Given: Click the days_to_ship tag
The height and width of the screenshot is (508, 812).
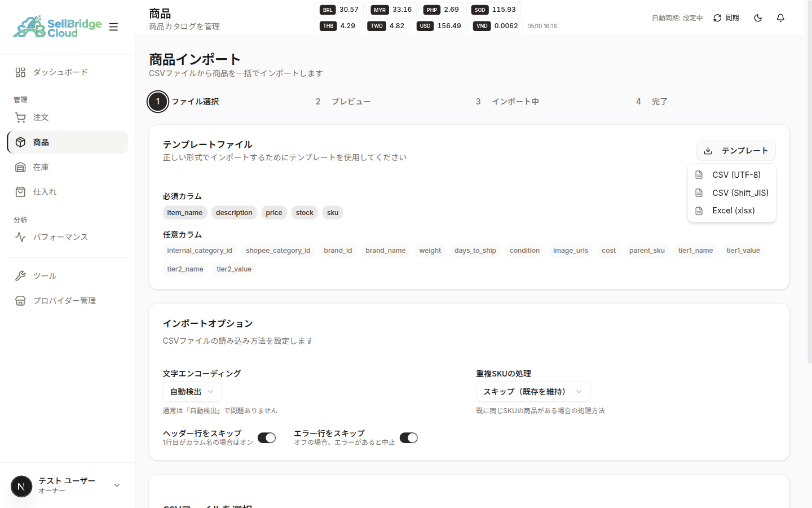Looking at the screenshot, I should click(x=475, y=251).
